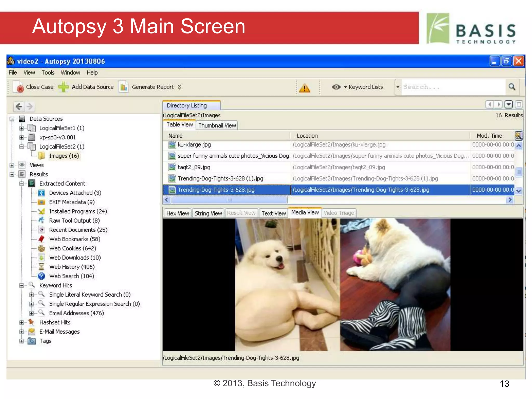Click the E-Mail Messages envelope icon
The height and width of the screenshot is (399, 532).
pos(32,332)
